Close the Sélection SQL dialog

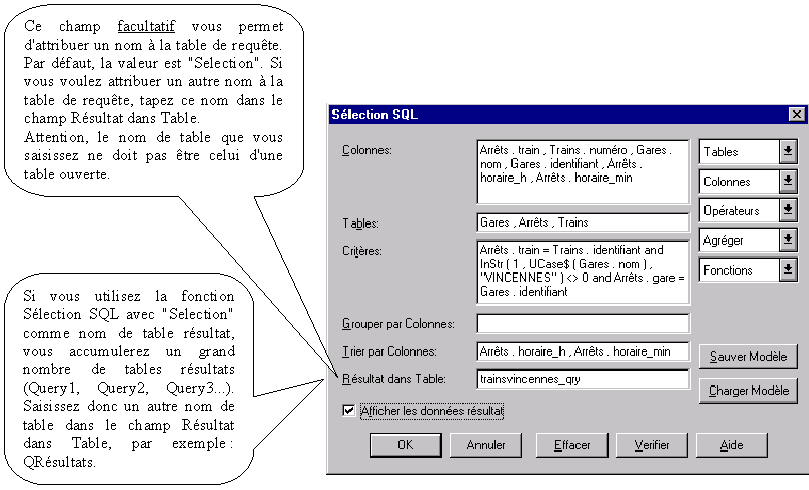(x=796, y=114)
